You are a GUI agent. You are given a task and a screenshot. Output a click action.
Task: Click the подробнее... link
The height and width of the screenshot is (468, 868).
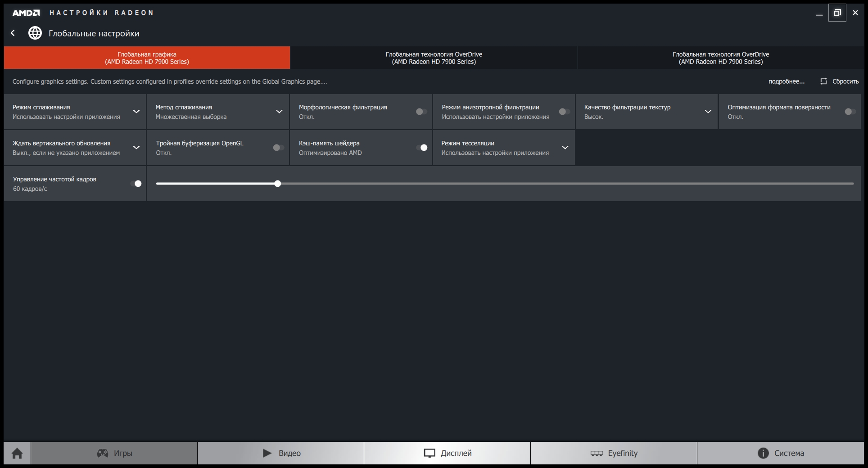[x=786, y=81]
